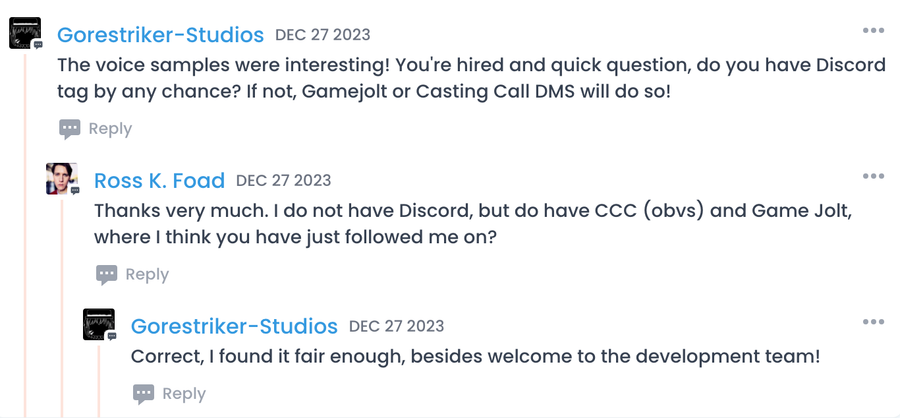Open the Gorestriker-Studios profile from the top comment
The image size is (900, 418).
pyautogui.click(x=160, y=34)
